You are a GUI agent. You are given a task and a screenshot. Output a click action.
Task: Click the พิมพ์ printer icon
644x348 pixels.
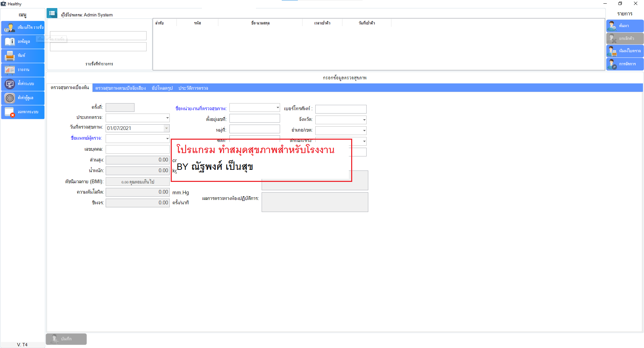click(x=10, y=56)
